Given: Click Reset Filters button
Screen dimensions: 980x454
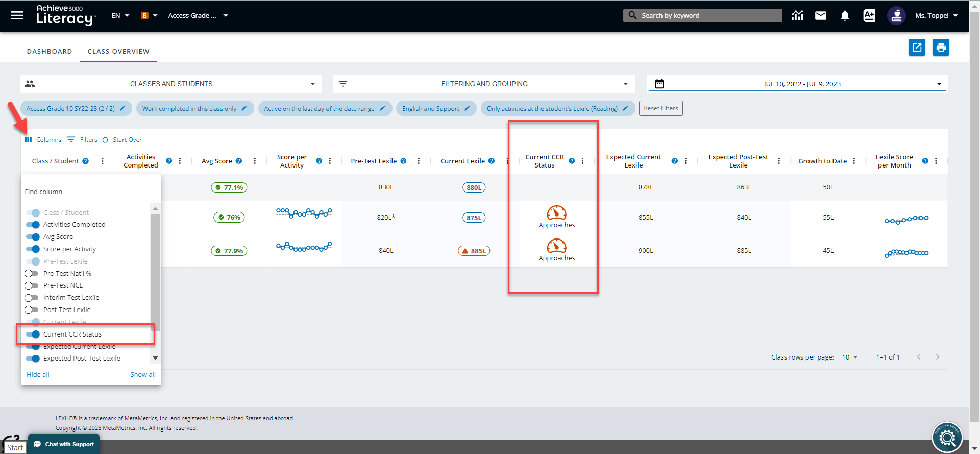Looking at the screenshot, I should [x=661, y=108].
